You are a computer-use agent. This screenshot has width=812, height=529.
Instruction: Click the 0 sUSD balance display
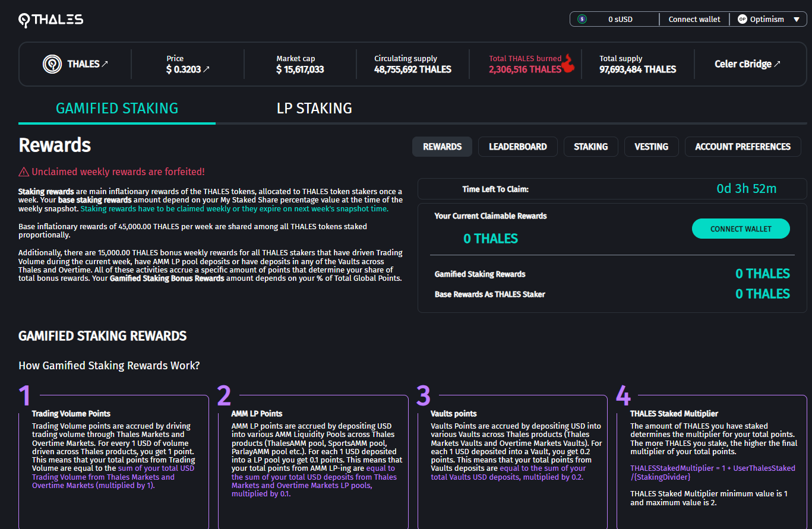[620, 19]
